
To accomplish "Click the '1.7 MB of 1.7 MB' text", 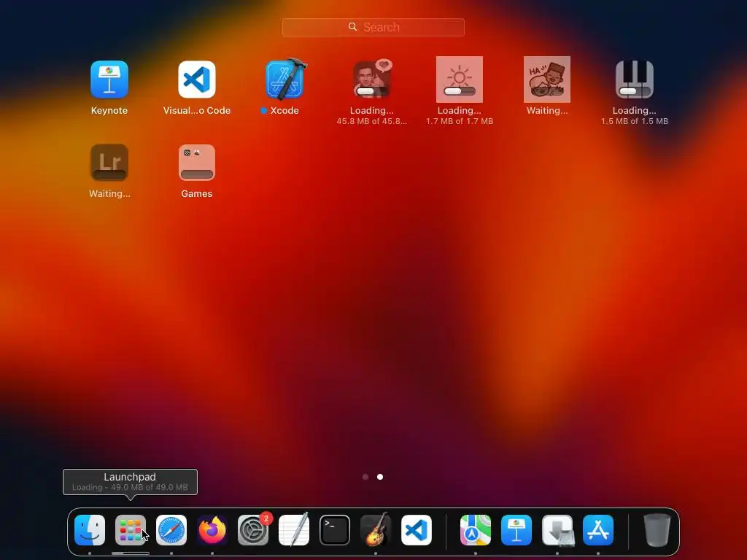I will [460, 121].
